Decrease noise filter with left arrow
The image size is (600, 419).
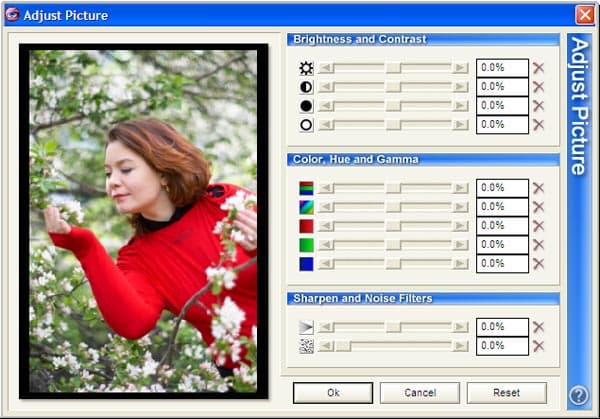[326, 346]
